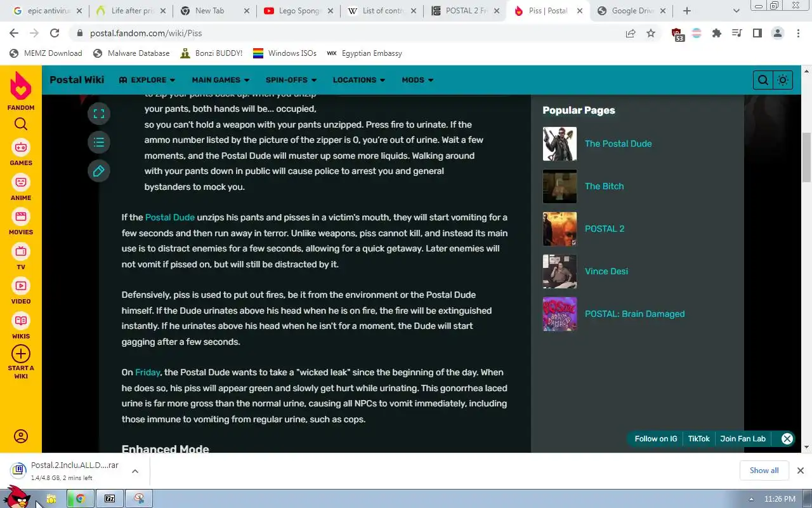Click the taskbar clock showing 11:26 PM
The height and width of the screenshot is (508, 812).
click(x=780, y=499)
